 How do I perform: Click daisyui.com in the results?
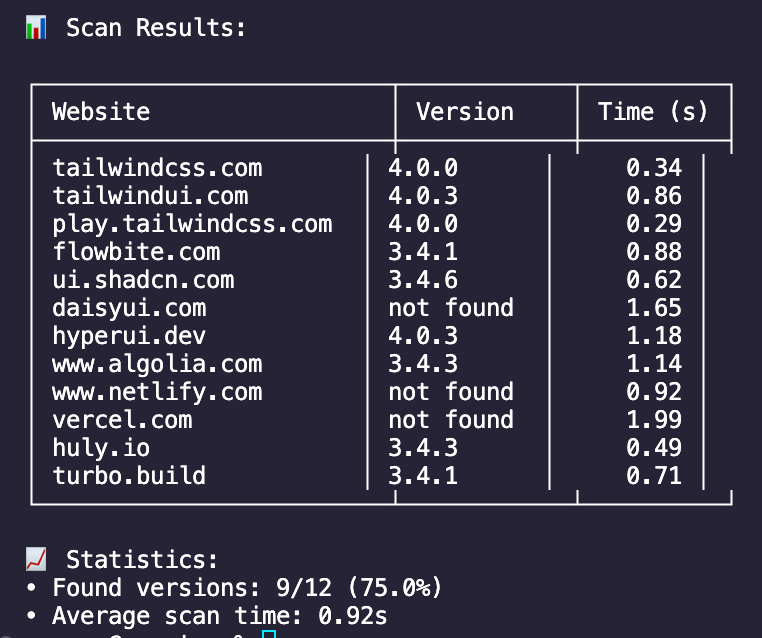pos(129,309)
